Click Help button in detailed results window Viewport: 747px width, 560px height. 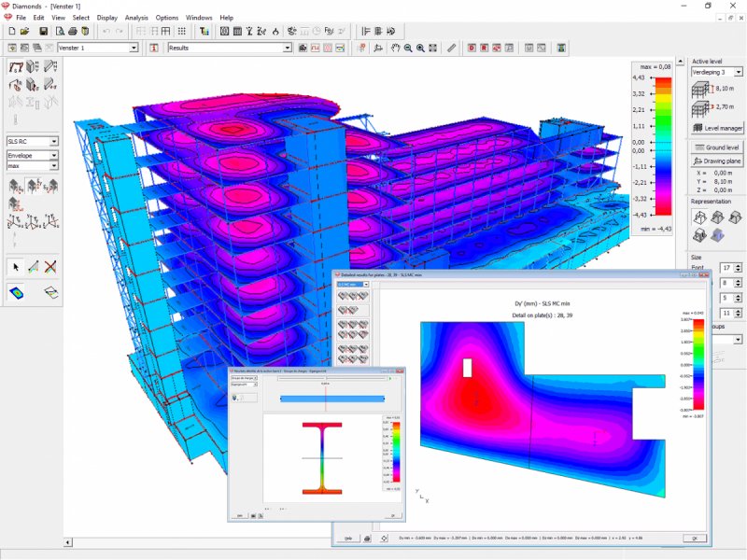(348, 539)
